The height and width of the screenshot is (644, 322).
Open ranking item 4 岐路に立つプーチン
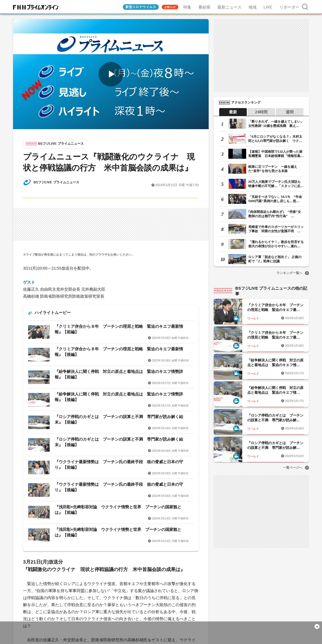tap(261, 169)
